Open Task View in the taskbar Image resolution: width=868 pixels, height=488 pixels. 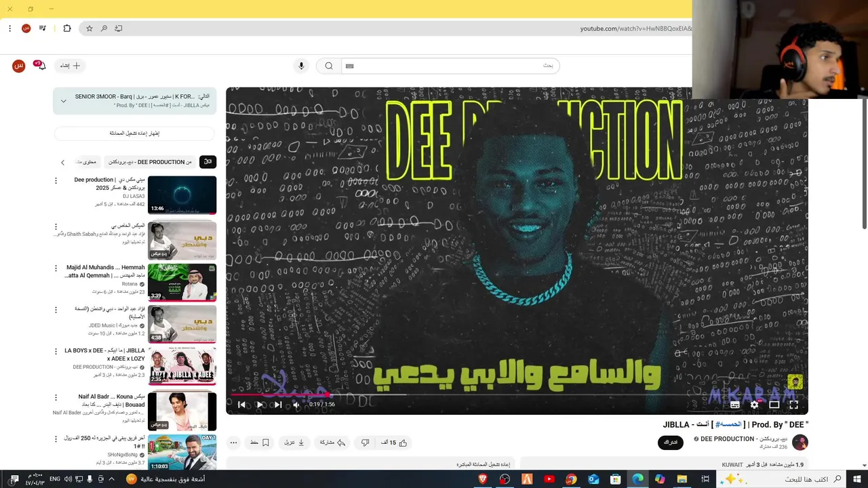click(x=705, y=479)
